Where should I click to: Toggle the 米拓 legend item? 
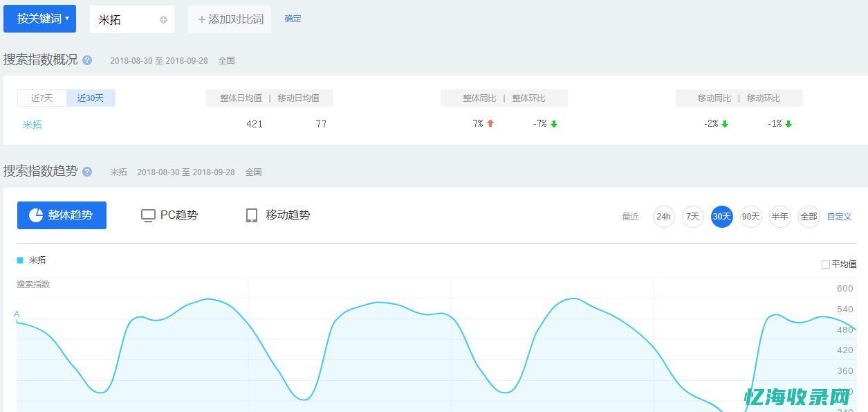[x=37, y=260]
